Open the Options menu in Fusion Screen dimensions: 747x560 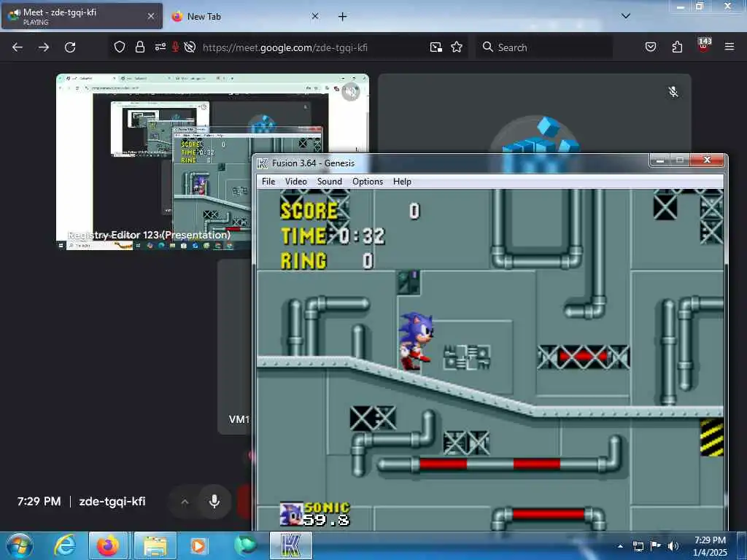368,182
